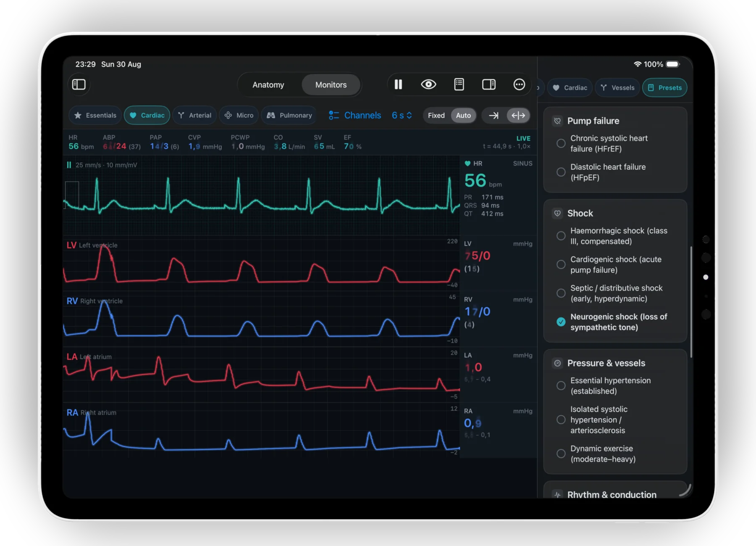Click the Channels list icon
The width and height of the screenshot is (756, 546).
(x=334, y=115)
